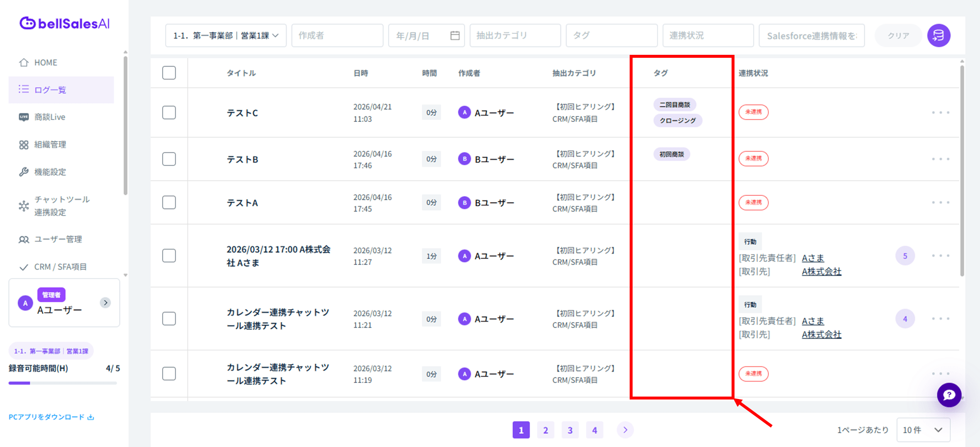
Task: Expand the Aユーザー account panel chevron
Action: click(x=105, y=303)
